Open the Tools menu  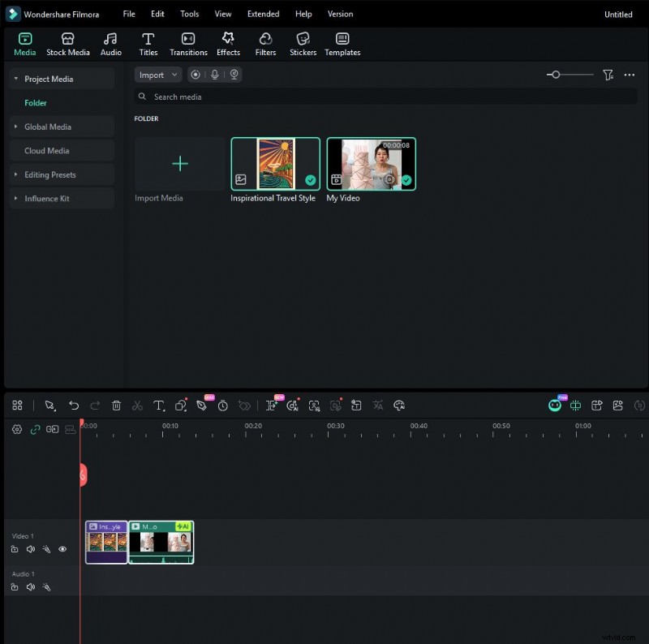tap(189, 14)
